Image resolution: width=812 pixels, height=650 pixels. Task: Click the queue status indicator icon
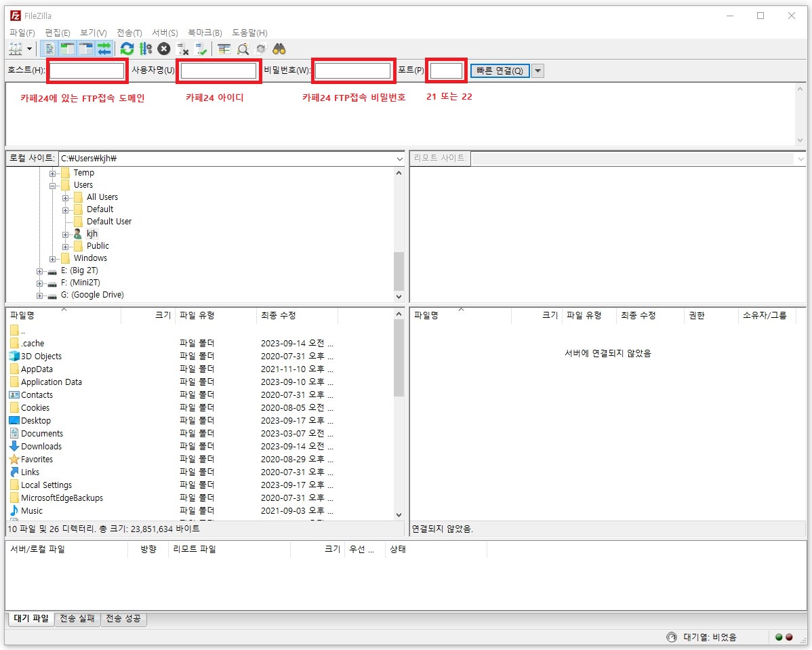672,637
